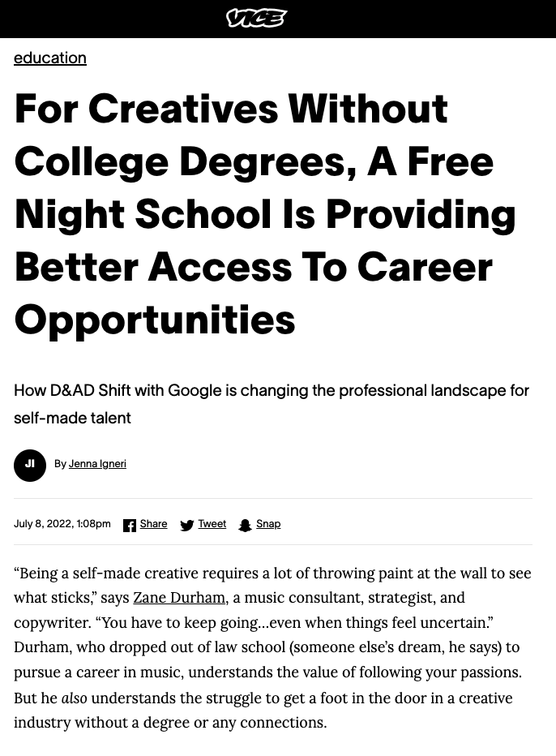Click the VICE logo in header
Screen dimensions: 556x756
pyautogui.click(x=256, y=18)
